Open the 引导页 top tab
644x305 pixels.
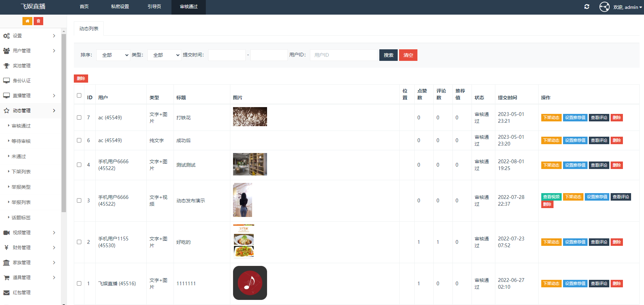pyautogui.click(x=154, y=7)
